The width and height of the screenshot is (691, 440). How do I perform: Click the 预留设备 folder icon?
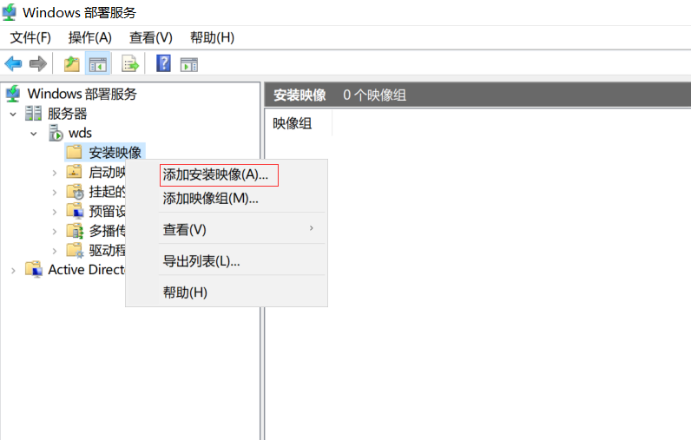[x=74, y=211]
